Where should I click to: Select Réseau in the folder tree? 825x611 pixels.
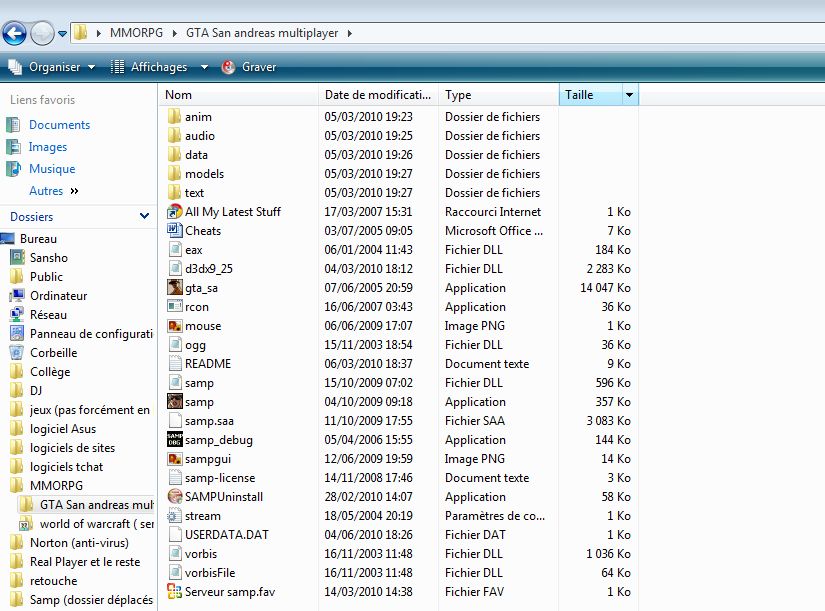pos(48,314)
